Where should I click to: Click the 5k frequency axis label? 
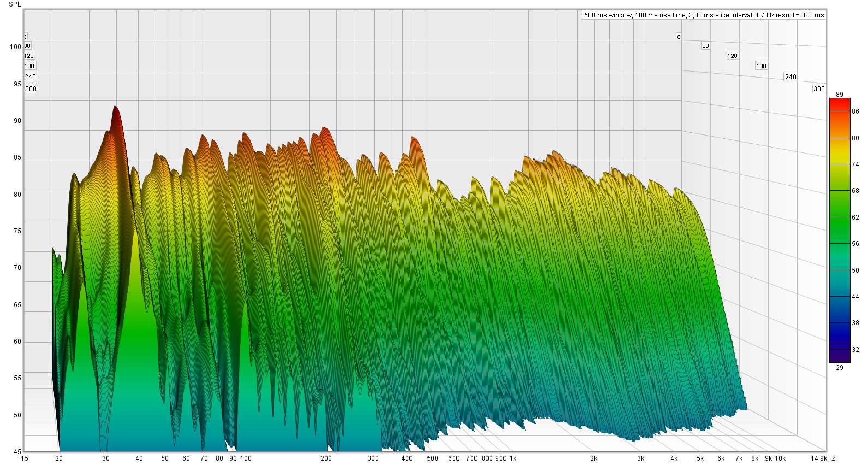(700, 458)
